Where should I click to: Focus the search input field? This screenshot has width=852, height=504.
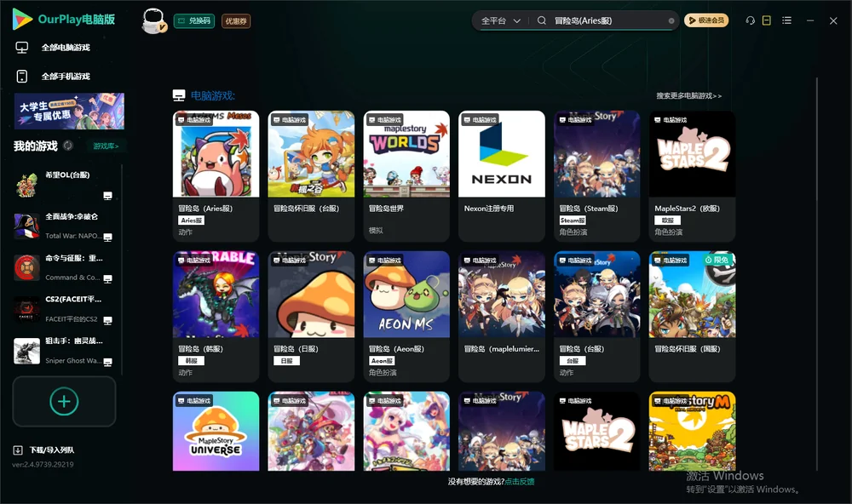pos(610,20)
